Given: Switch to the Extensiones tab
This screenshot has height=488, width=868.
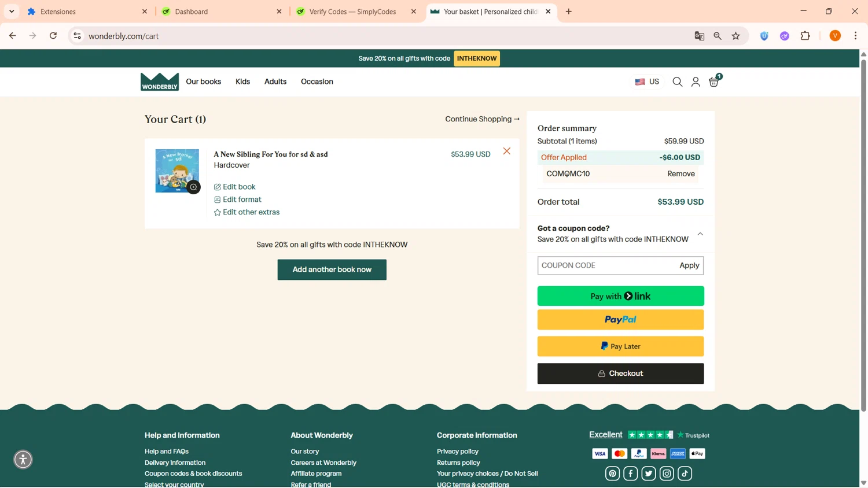Looking at the screenshot, I should click(87, 12).
